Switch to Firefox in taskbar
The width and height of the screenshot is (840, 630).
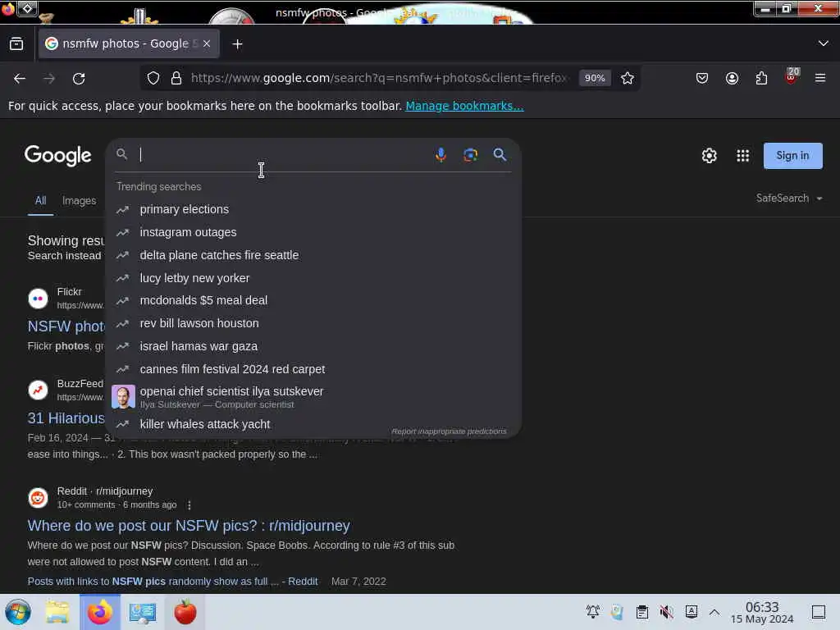coord(100,612)
